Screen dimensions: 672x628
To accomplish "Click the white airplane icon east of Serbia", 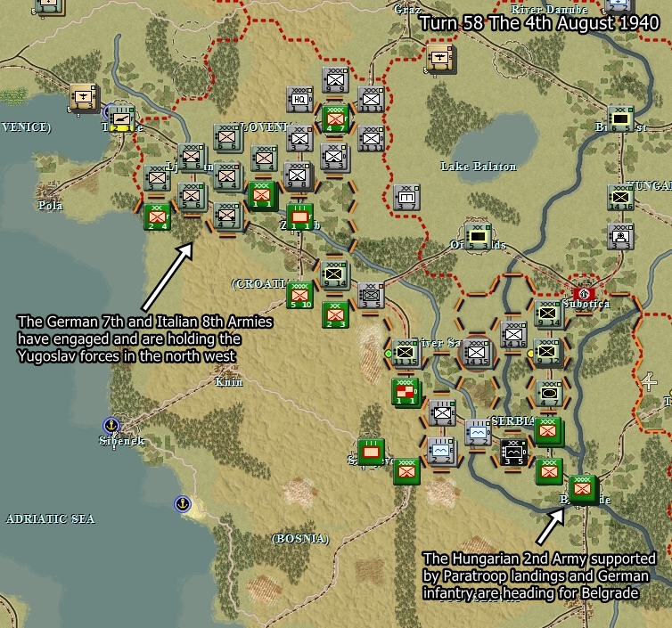I will click(649, 381).
